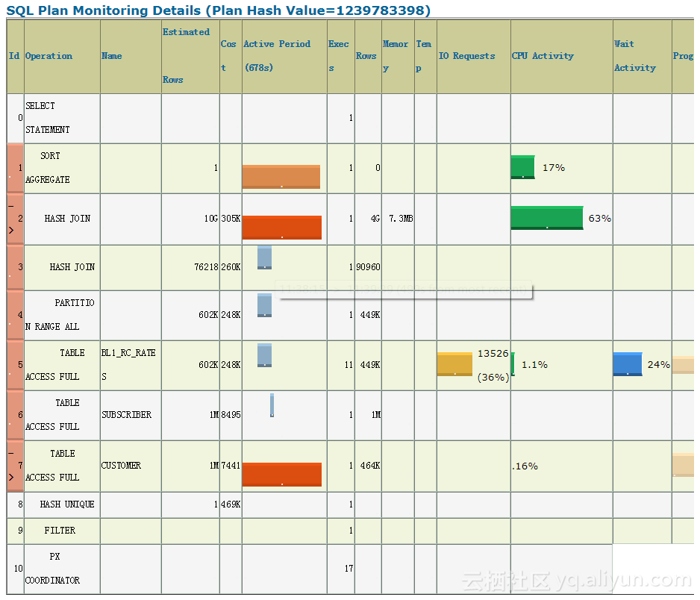Click the SUBSCRIBER table name

coord(127,415)
